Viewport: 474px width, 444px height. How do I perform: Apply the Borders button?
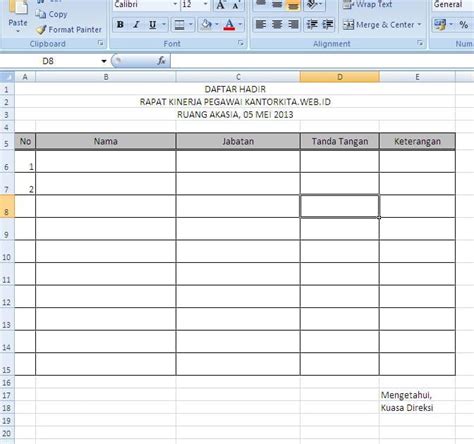pyautogui.click(x=179, y=25)
